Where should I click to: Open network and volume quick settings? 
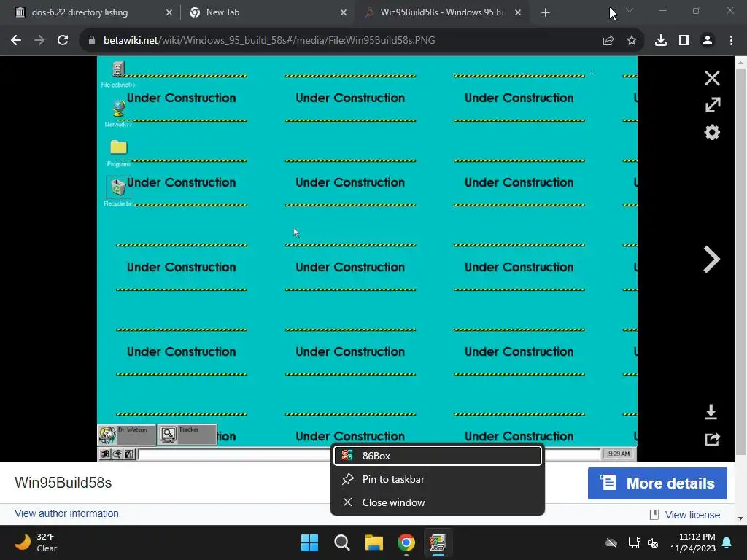(x=643, y=542)
